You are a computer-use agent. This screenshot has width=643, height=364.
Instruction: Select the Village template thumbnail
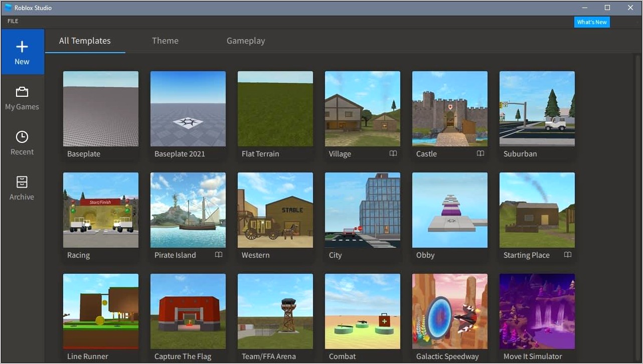click(363, 109)
